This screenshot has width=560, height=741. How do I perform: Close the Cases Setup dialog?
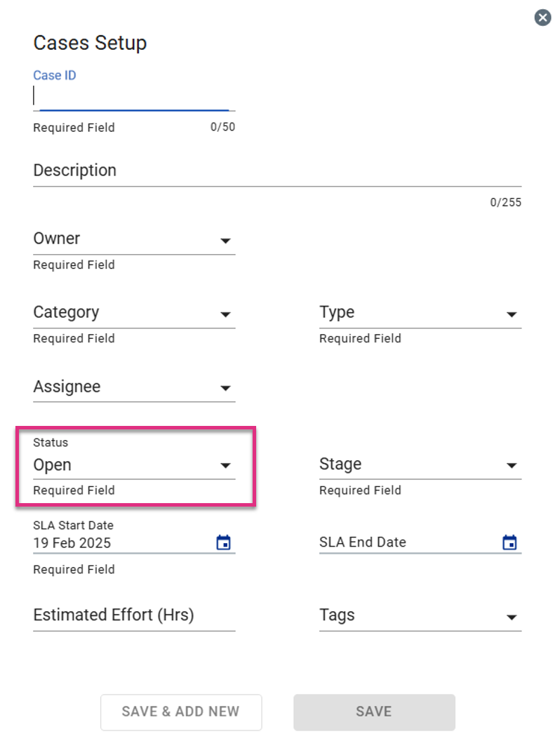[x=542, y=18]
